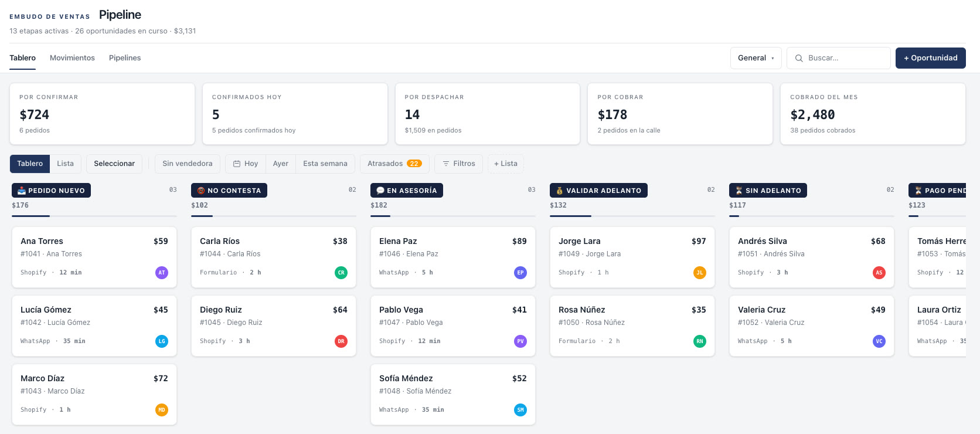The width and height of the screenshot is (980, 434).
Task: Open the Por Despachar summary card
Action: (488, 114)
